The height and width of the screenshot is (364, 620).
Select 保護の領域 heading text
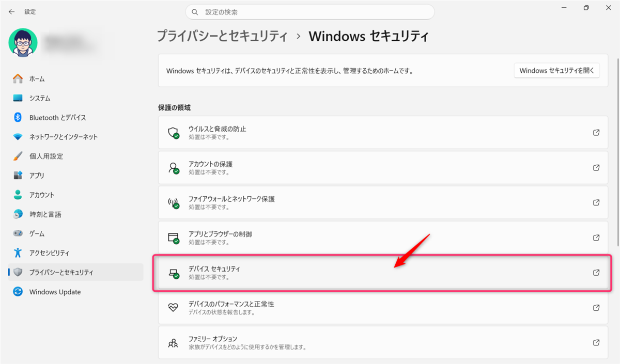click(x=174, y=107)
